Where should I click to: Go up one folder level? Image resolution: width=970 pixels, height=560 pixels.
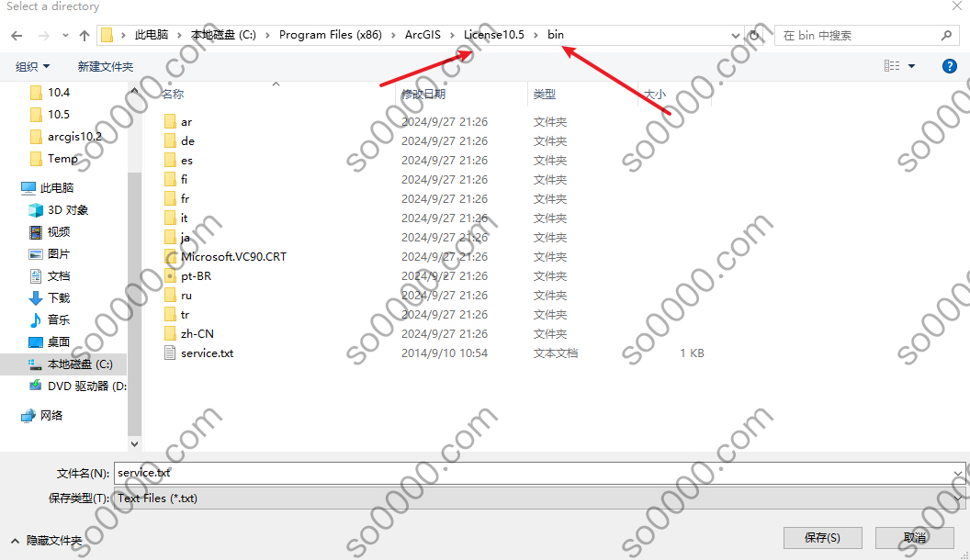pyautogui.click(x=85, y=36)
